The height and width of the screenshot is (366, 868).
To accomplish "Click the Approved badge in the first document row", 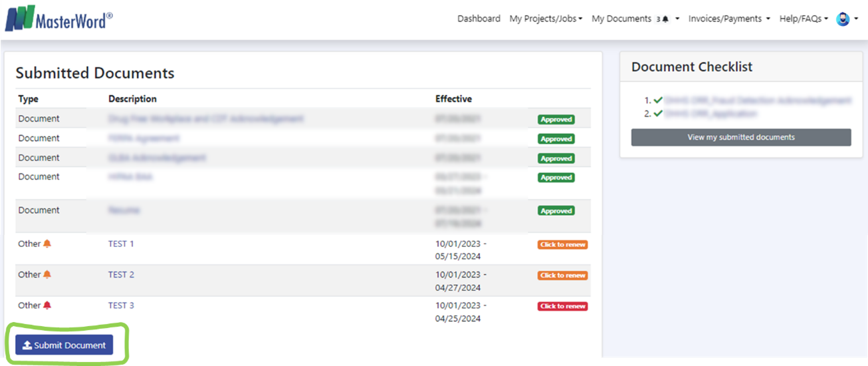I will (556, 120).
